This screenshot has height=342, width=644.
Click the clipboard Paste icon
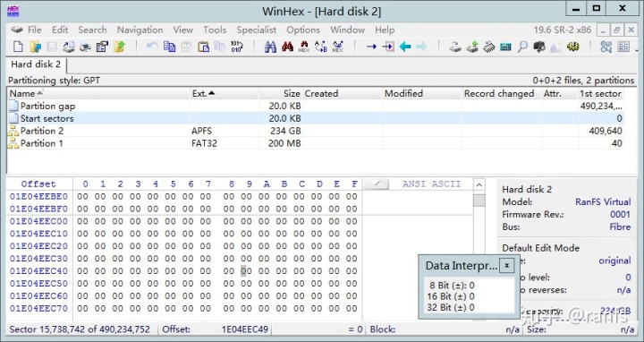(203, 47)
